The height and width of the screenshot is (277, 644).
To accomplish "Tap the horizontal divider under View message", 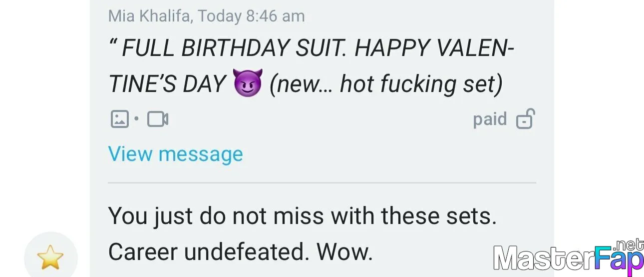I will click(322, 183).
